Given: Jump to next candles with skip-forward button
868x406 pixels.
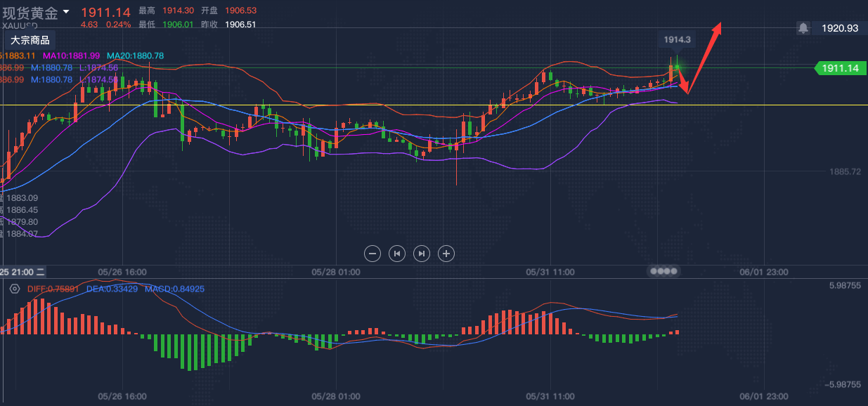Looking at the screenshot, I should (x=421, y=254).
